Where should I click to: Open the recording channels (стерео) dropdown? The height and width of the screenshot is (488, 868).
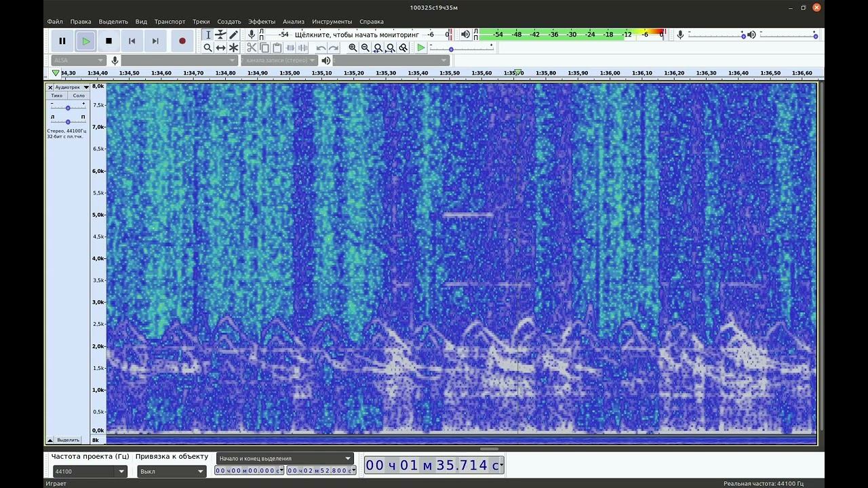tap(280, 60)
